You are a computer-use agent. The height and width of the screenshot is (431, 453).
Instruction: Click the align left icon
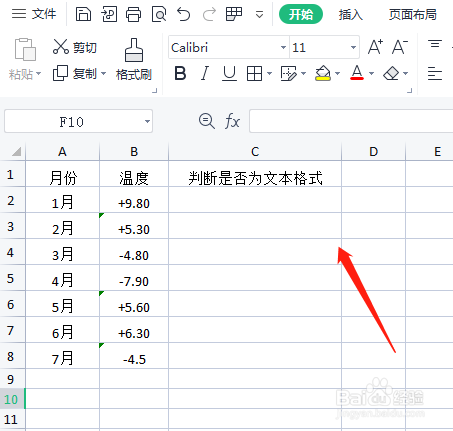click(435, 73)
